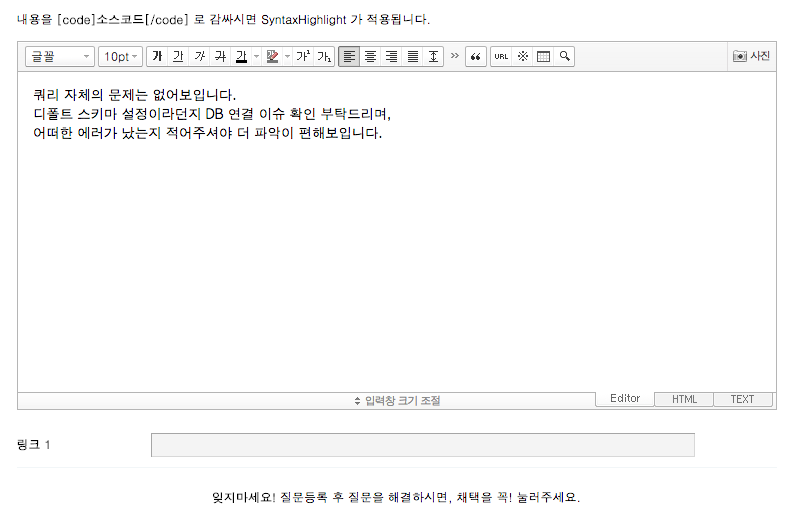The image size is (787, 516).
Task: Apply the text background highlight color
Action: [x=272, y=56]
